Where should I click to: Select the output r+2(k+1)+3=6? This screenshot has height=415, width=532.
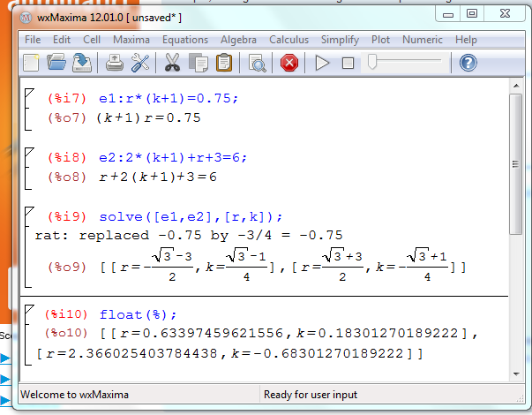point(158,177)
